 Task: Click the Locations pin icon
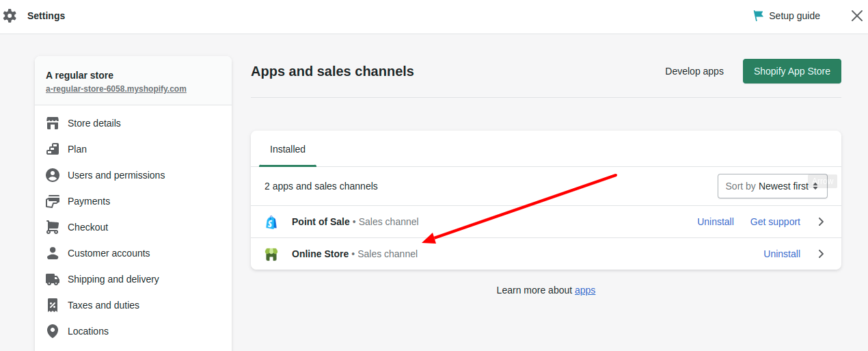tap(53, 331)
